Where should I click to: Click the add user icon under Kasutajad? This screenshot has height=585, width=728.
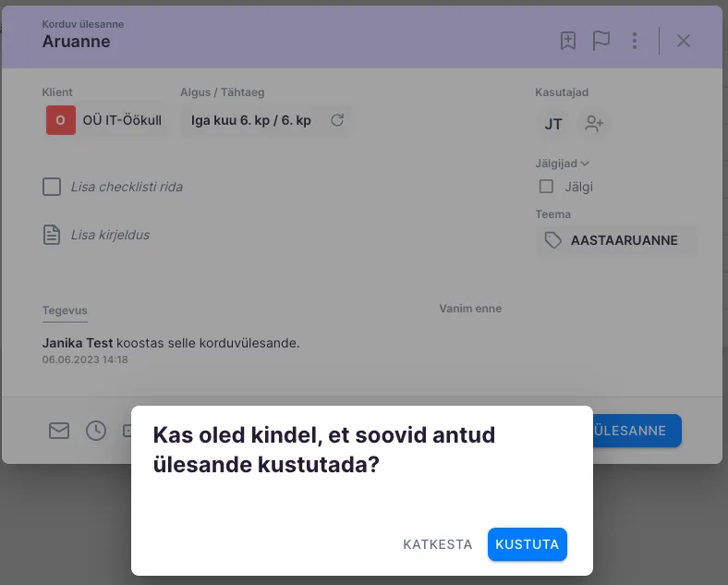[594, 124]
